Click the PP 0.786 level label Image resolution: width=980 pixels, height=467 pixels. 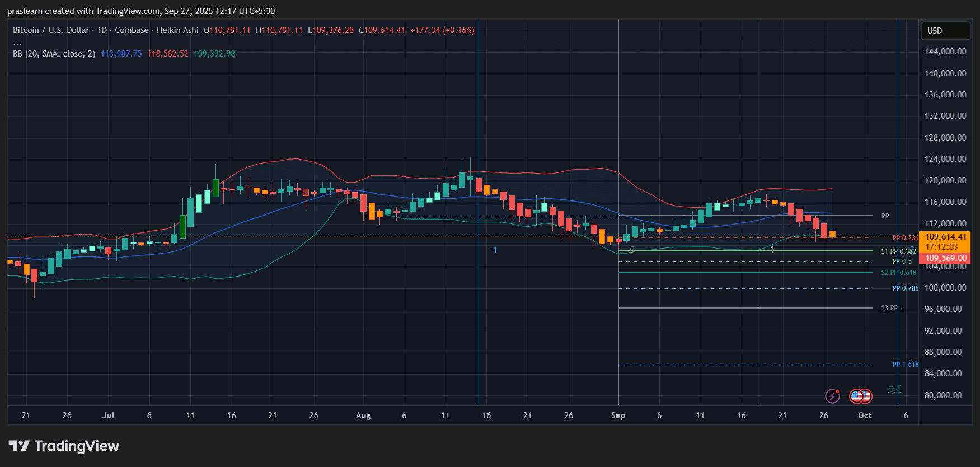coord(905,288)
